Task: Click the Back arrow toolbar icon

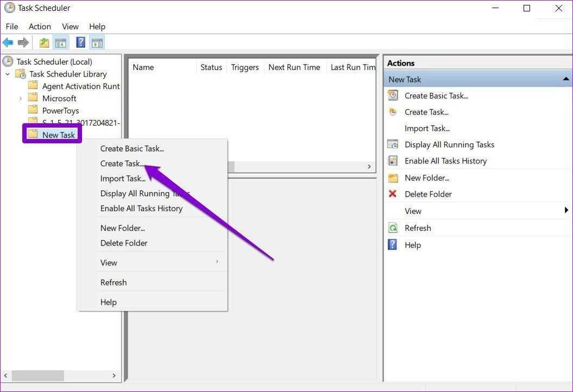Action: (8, 42)
